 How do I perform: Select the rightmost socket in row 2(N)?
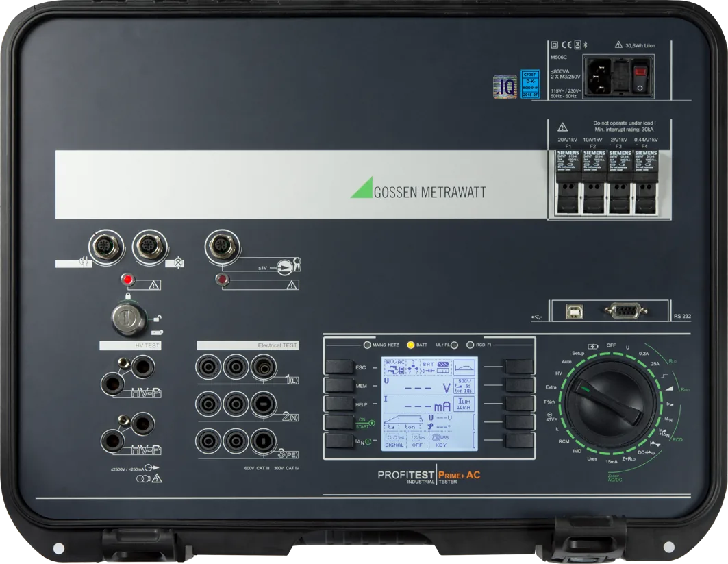pos(264,404)
